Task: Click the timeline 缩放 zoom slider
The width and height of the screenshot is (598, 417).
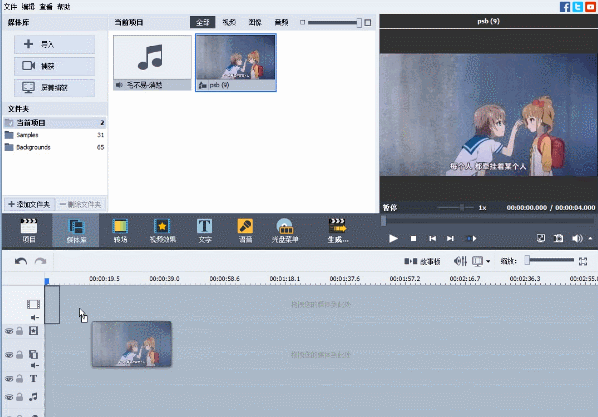Action: 550,261
